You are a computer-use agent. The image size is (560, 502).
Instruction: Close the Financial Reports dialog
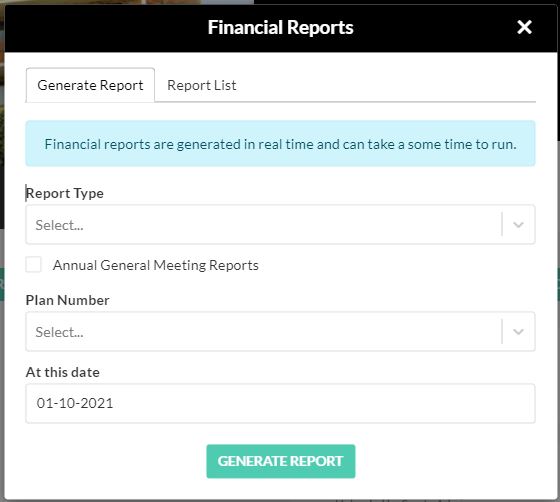coord(524,27)
